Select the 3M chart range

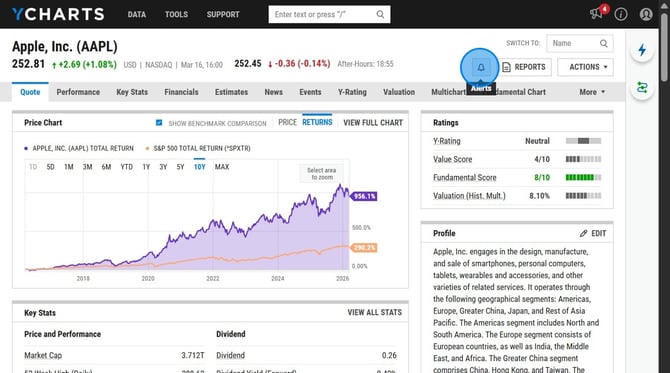(x=88, y=167)
